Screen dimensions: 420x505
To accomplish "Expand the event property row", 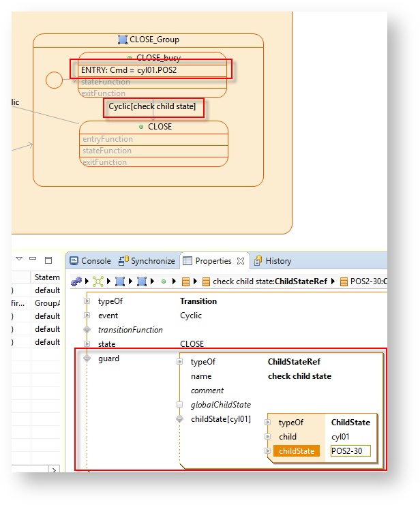I will (87, 316).
